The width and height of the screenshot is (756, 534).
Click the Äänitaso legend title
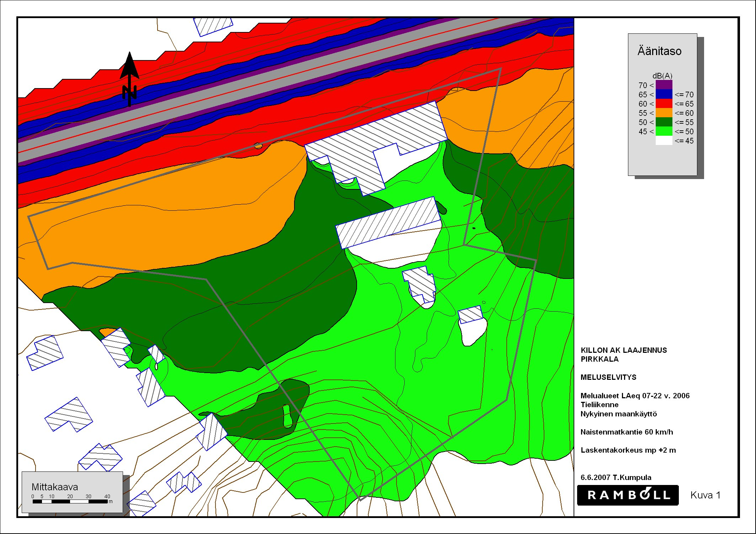659,51
